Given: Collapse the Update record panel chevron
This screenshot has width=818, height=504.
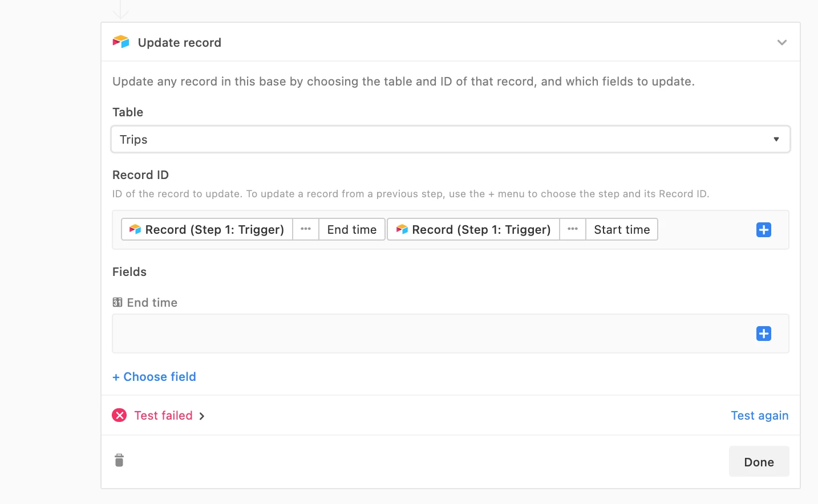Looking at the screenshot, I should tap(782, 43).
